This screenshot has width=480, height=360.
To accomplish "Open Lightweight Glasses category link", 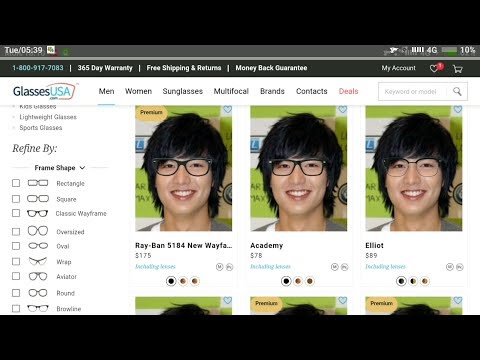I will coord(48,117).
